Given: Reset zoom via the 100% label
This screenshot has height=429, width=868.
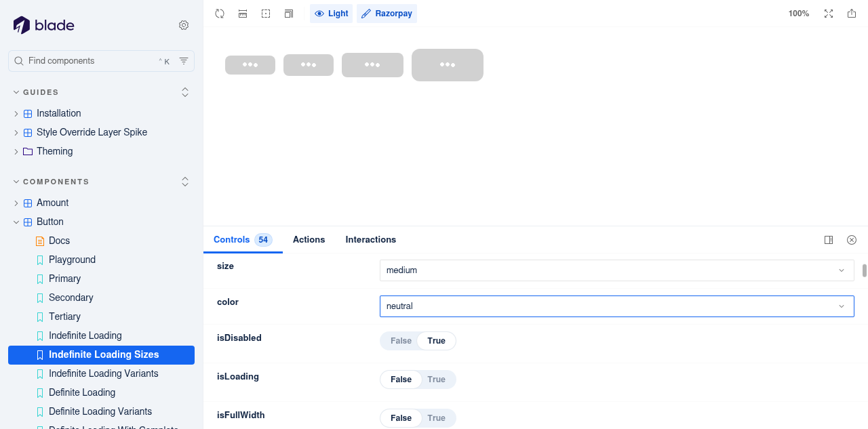Looking at the screenshot, I should (x=799, y=14).
